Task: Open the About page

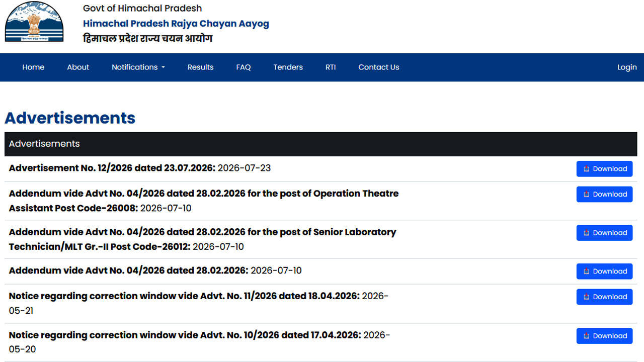Action: point(78,67)
